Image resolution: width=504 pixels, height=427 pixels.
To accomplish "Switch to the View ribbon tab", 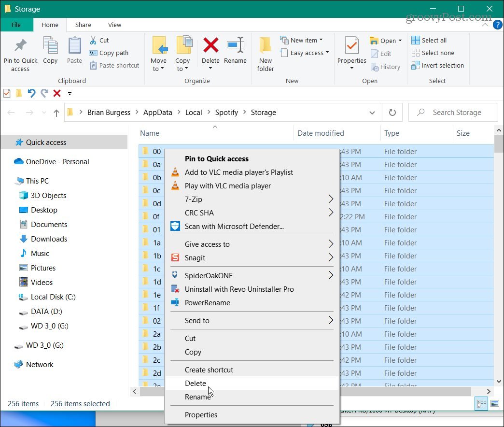I will point(114,25).
